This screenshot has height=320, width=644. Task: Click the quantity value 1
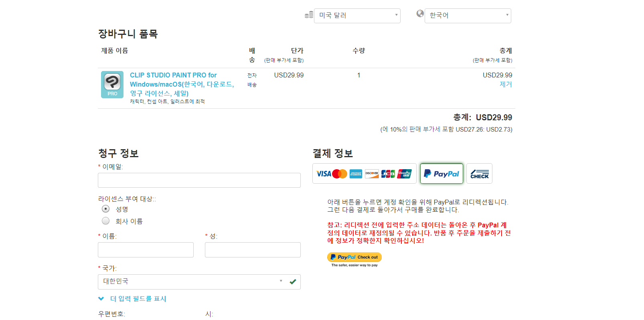358,75
